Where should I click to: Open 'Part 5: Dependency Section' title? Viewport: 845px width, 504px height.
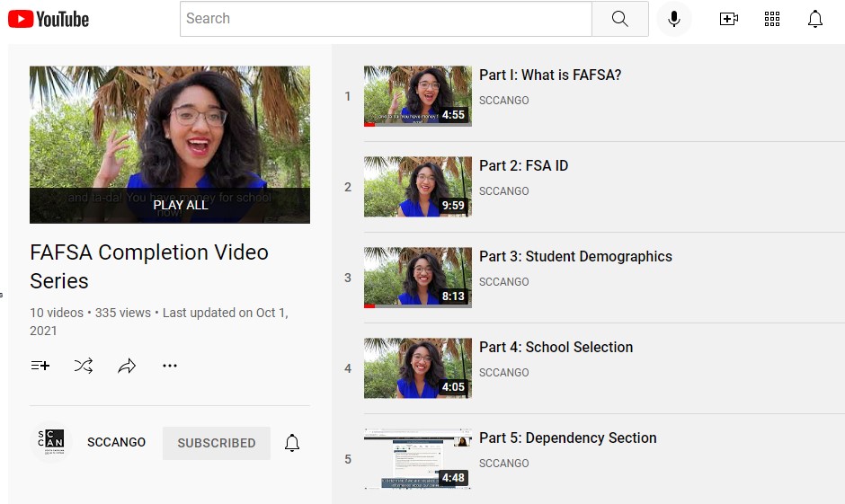(568, 438)
